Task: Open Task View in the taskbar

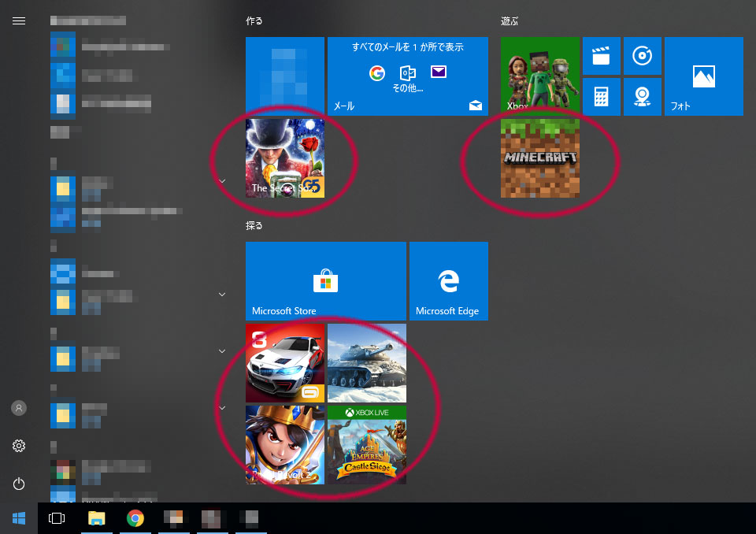Action: pos(57,518)
